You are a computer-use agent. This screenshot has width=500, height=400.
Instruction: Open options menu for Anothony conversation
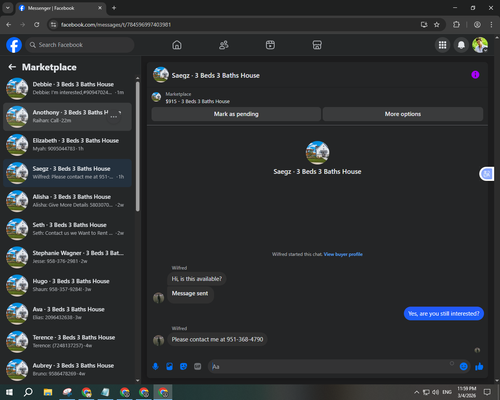(114, 117)
